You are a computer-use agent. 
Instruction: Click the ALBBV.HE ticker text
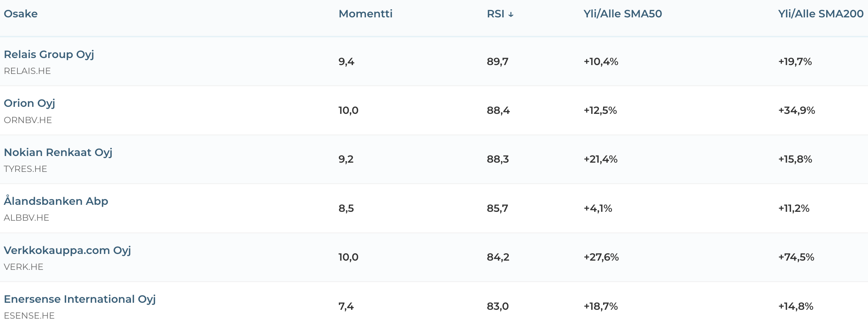click(x=26, y=218)
